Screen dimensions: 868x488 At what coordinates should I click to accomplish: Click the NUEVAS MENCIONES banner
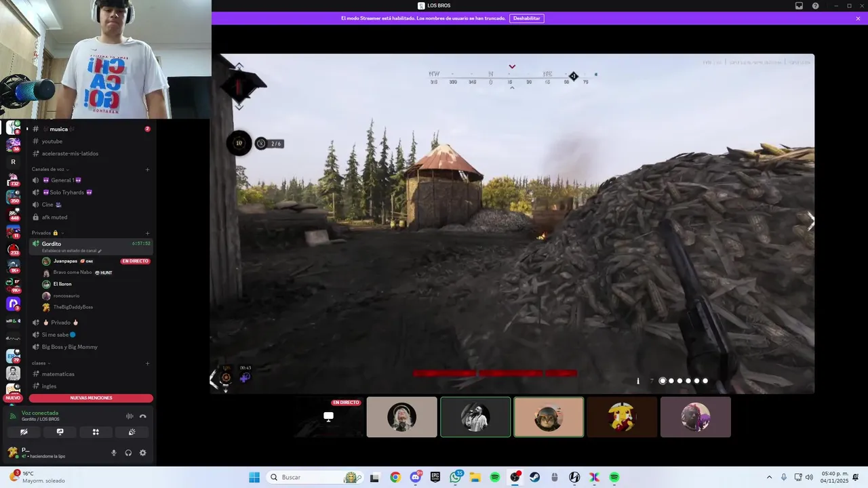[91, 398]
